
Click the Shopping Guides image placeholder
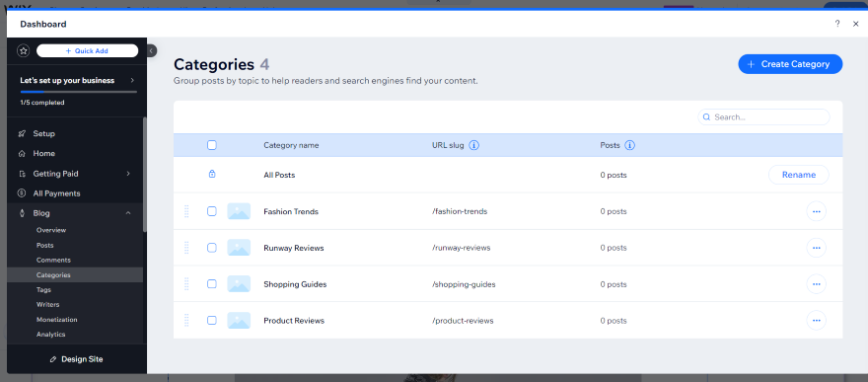[239, 284]
